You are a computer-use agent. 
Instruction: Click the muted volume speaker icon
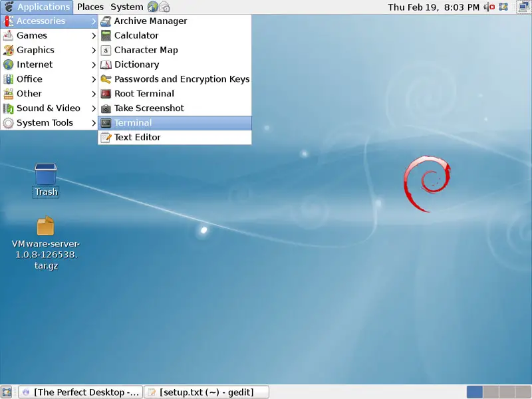pyautogui.click(x=489, y=7)
